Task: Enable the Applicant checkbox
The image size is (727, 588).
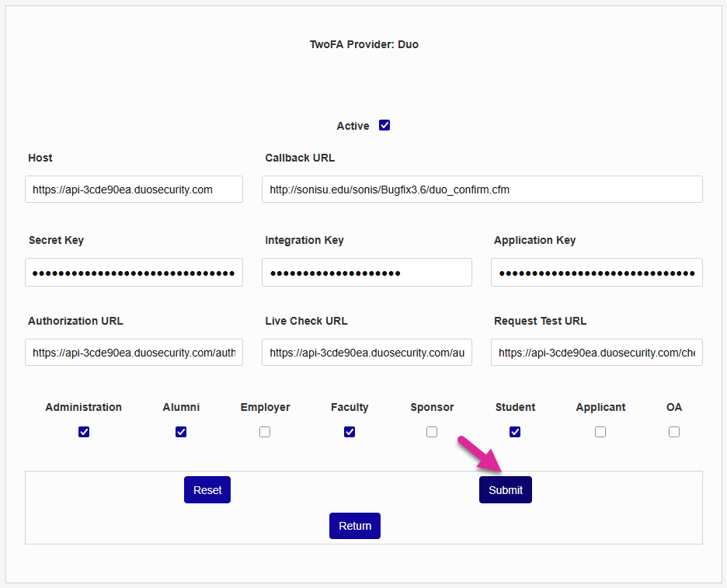Action: point(600,432)
